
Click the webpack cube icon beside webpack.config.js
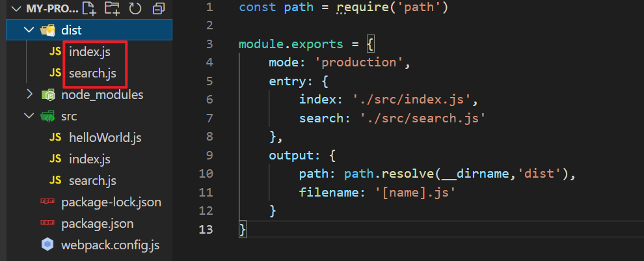47,245
